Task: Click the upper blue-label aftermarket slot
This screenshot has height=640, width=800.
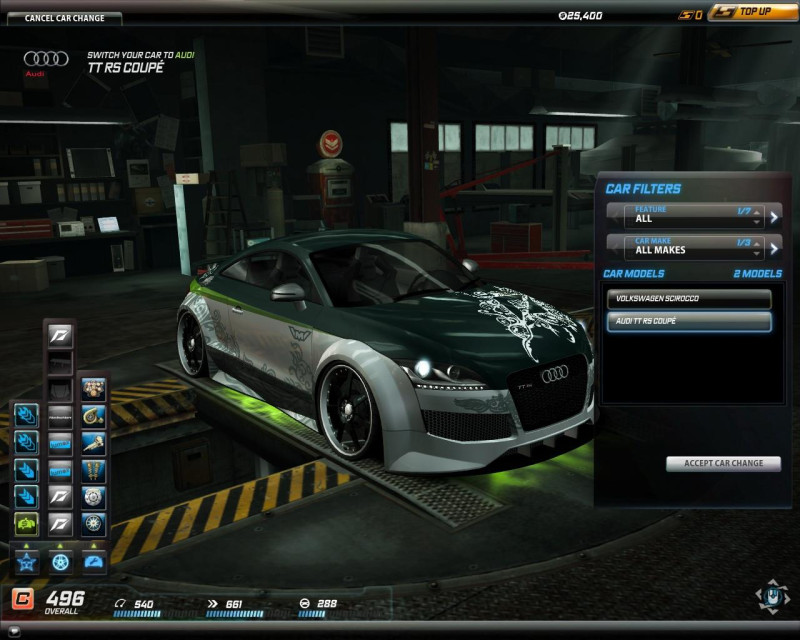Action: pos(60,444)
